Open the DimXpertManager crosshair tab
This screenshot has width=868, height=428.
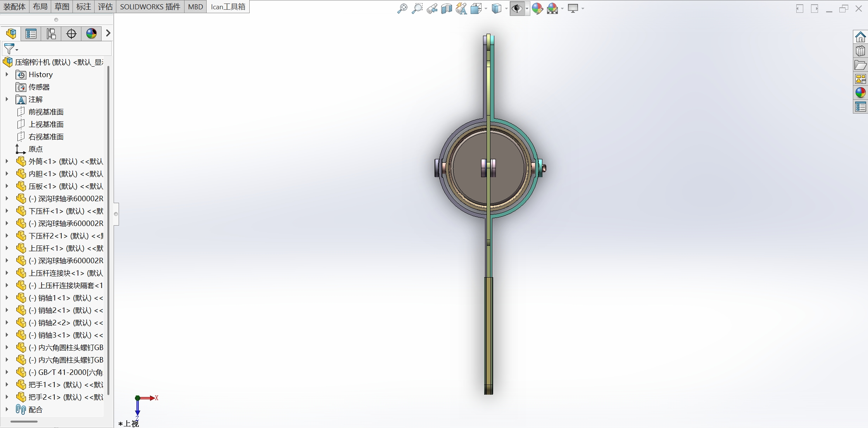(71, 34)
